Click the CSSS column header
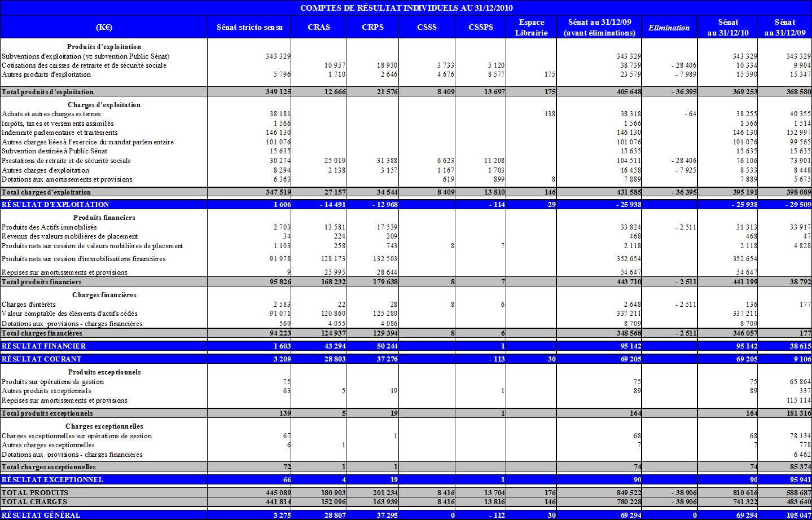 427,27
